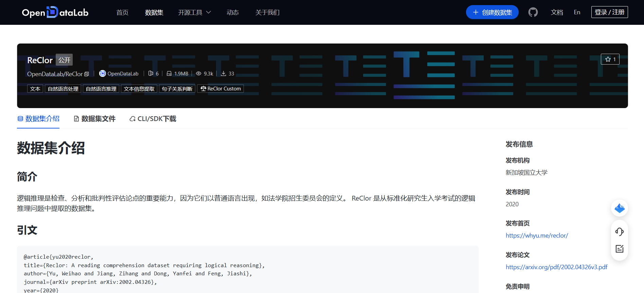Open the 数据集 navigation item

154,12
